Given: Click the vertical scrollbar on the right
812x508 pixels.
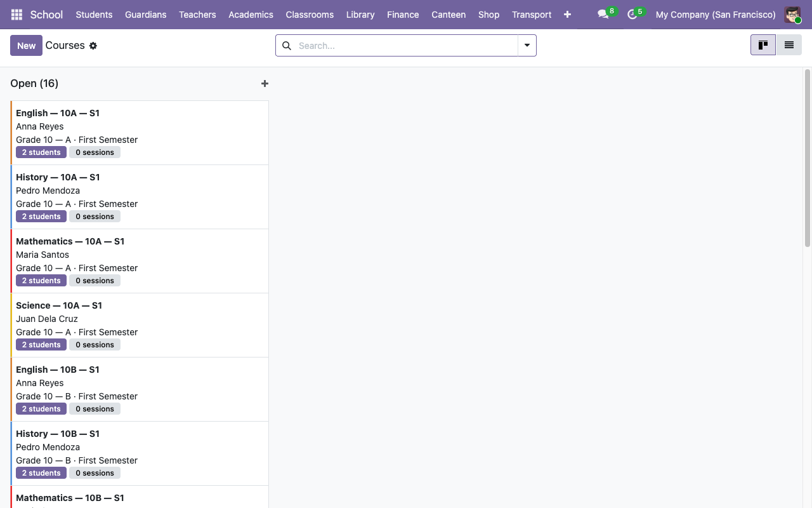Looking at the screenshot, I should (808, 158).
